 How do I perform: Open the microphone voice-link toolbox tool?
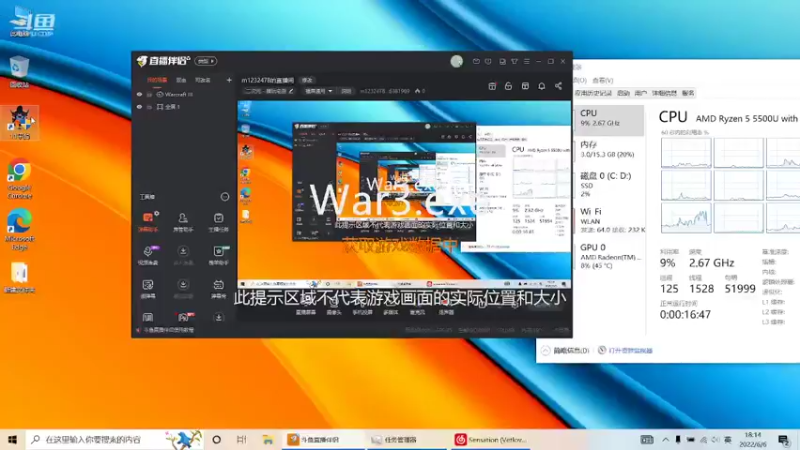pyautogui.click(x=148, y=255)
